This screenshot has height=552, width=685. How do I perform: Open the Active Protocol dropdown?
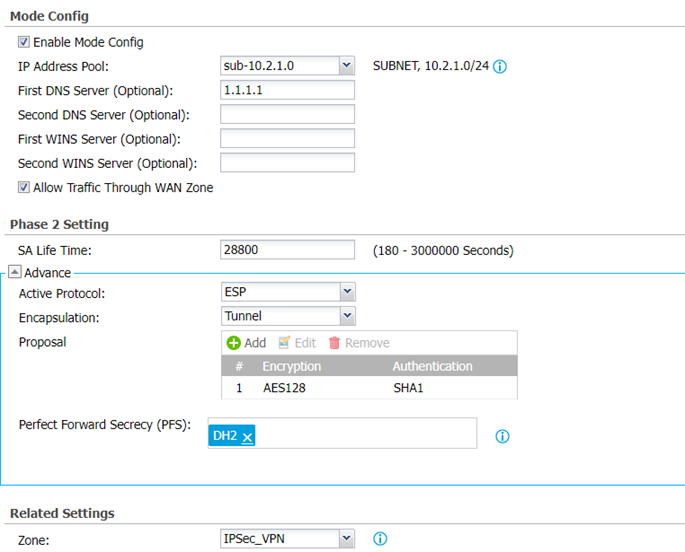(346, 293)
